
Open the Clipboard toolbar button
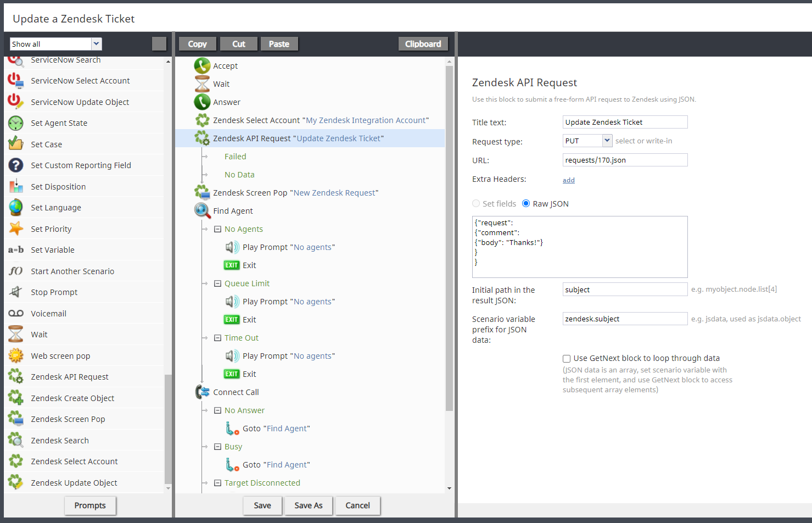tap(423, 44)
